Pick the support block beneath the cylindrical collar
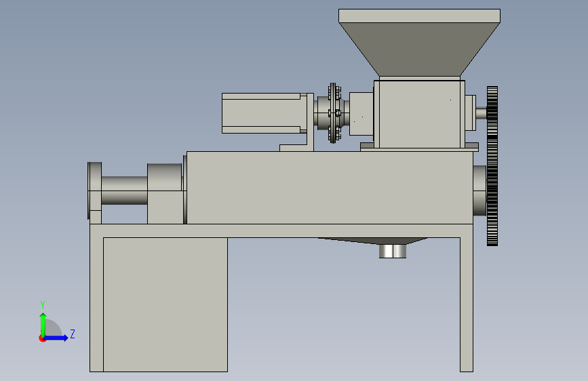Viewport: 588px width, 381px height. tap(165, 207)
